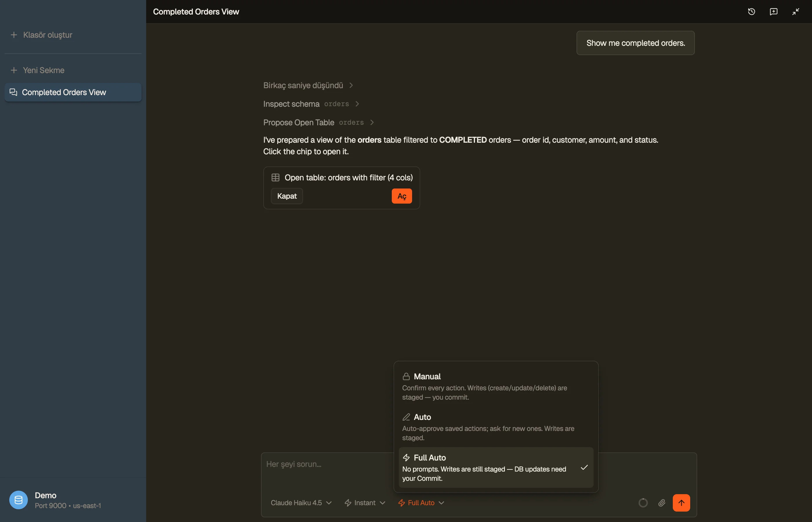Click pencil icon next to Auto

(406, 417)
